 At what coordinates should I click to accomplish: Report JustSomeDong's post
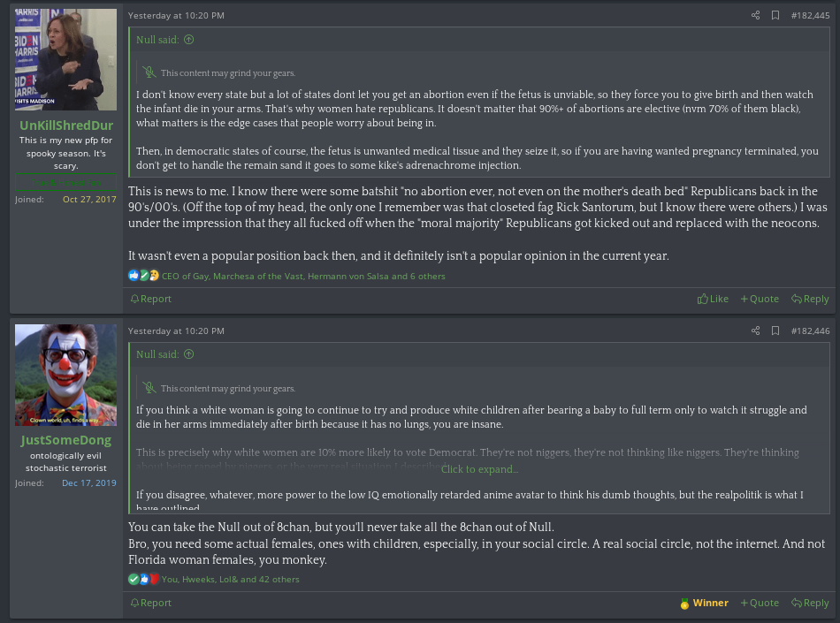click(151, 603)
